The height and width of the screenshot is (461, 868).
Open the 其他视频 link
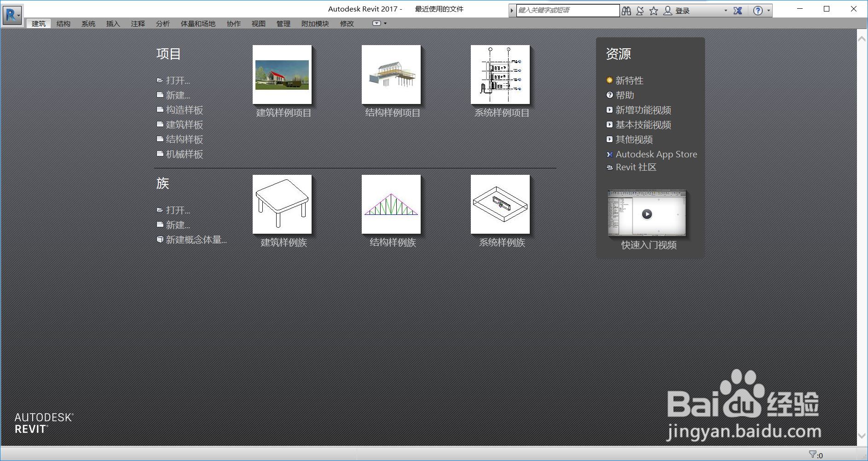(x=634, y=139)
